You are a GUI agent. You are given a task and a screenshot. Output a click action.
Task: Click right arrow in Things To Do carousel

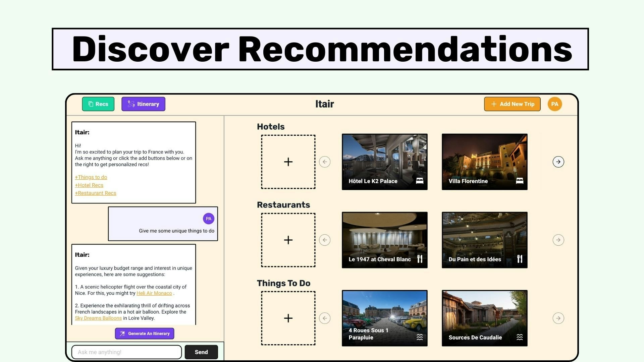click(x=558, y=318)
